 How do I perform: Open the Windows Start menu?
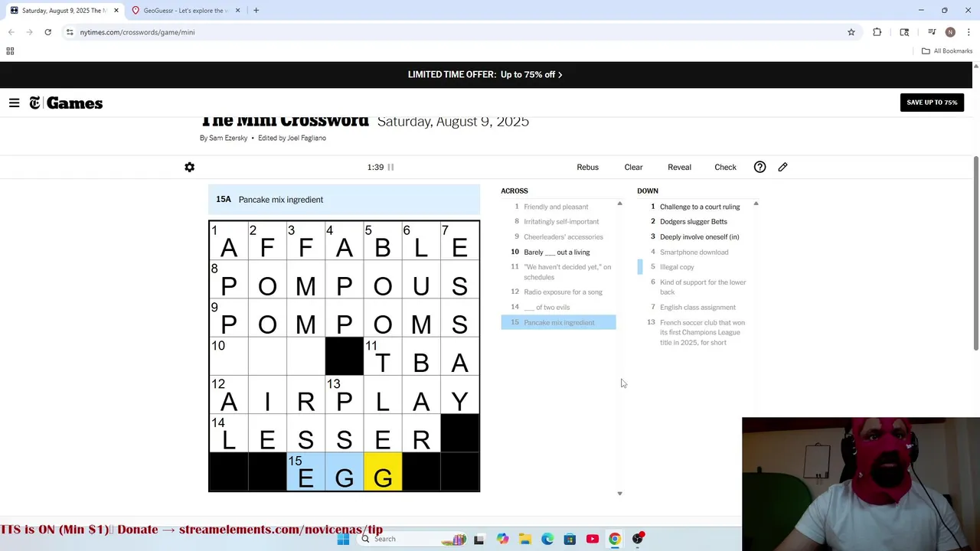(x=343, y=539)
